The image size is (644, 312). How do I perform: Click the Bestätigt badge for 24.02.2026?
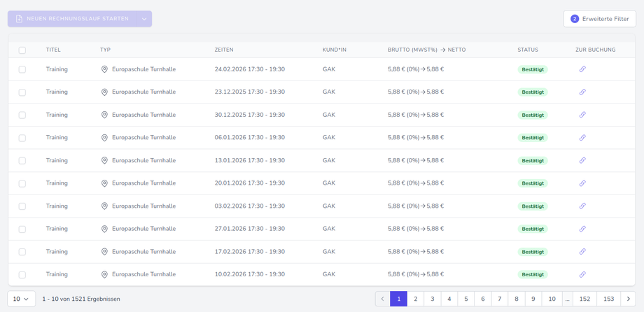[x=532, y=69]
